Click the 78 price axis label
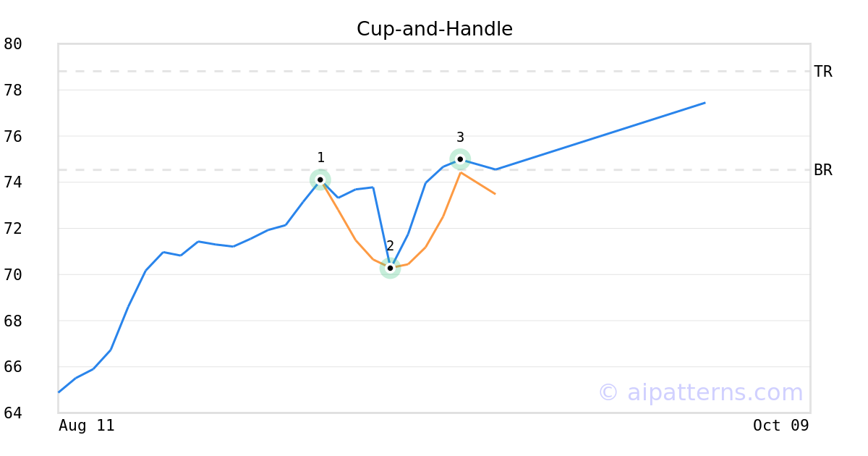The image size is (868, 456). (13, 90)
